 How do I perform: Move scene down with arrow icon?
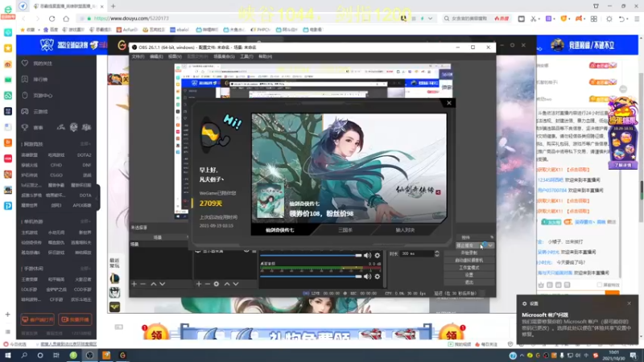pyautogui.click(x=163, y=284)
